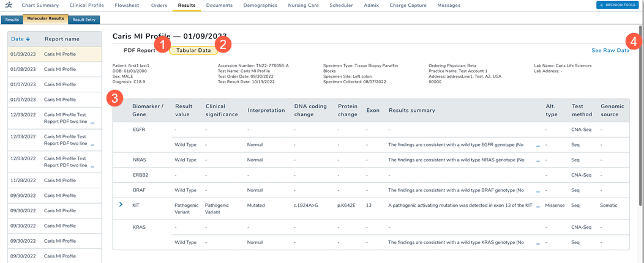Image resolution: width=644 pixels, height=263 pixels.
Task: Show full NRAS results summary ellipsis
Action: coord(538,160)
